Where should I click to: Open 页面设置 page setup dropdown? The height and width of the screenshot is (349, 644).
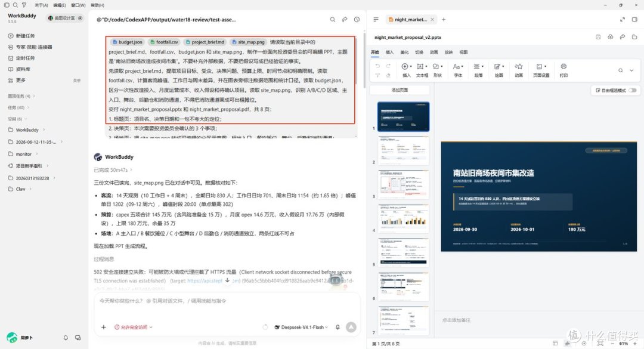(541, 70)
